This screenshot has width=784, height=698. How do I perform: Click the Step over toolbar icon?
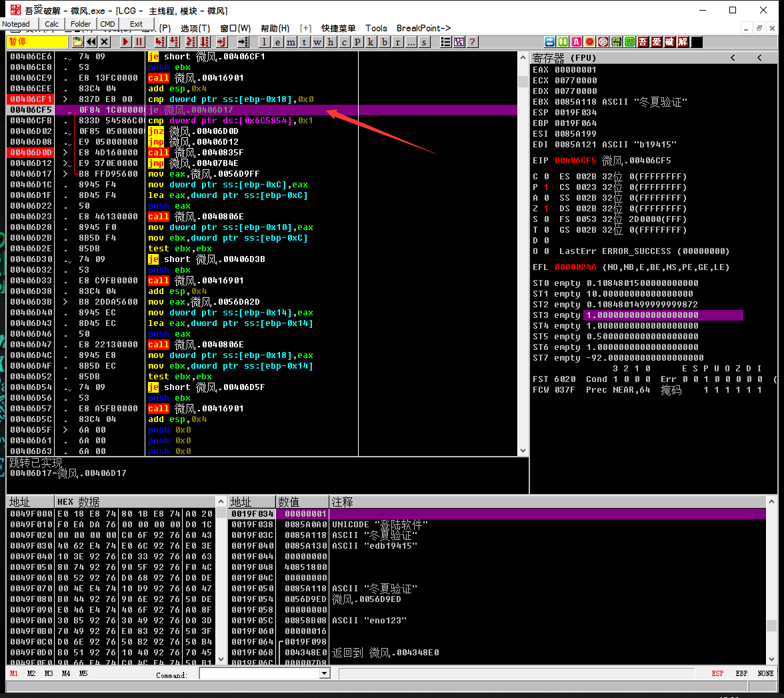tap(173, 42)
